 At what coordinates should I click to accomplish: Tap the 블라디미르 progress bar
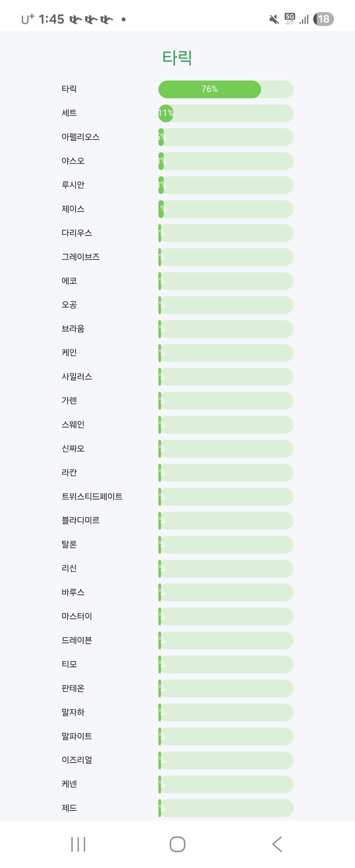226,520
